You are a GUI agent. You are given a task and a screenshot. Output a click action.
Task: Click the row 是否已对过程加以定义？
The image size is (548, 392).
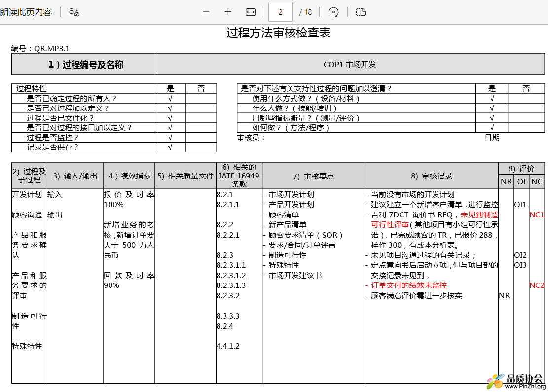(x=114, y=108)
